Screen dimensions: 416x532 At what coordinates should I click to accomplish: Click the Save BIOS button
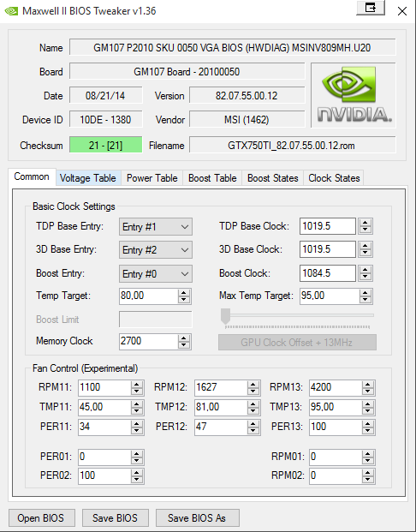point(115,518)
